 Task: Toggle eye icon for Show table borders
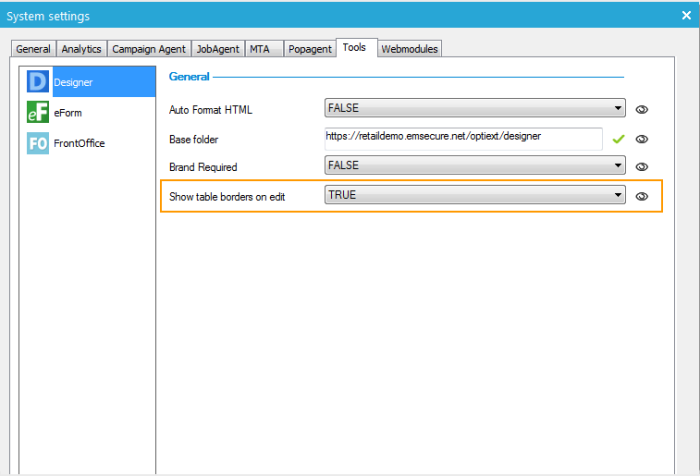click(x=642, y=196)
